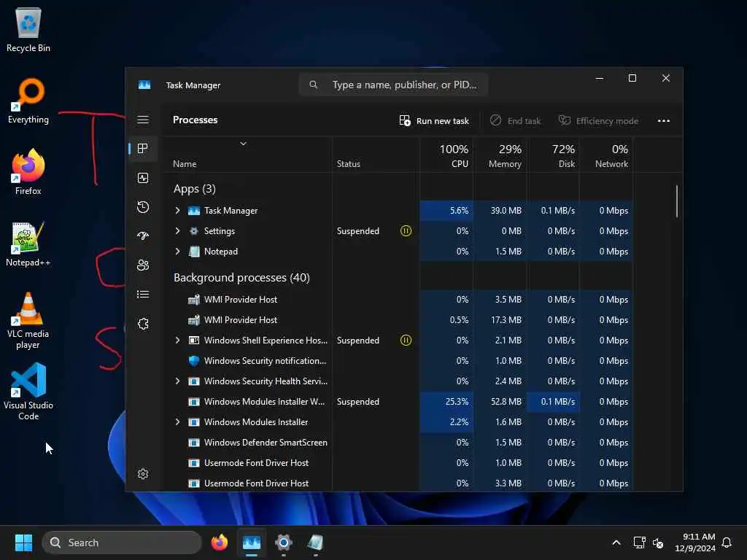Expand Windows Shell Experience Host row

[x=178, y=341]
